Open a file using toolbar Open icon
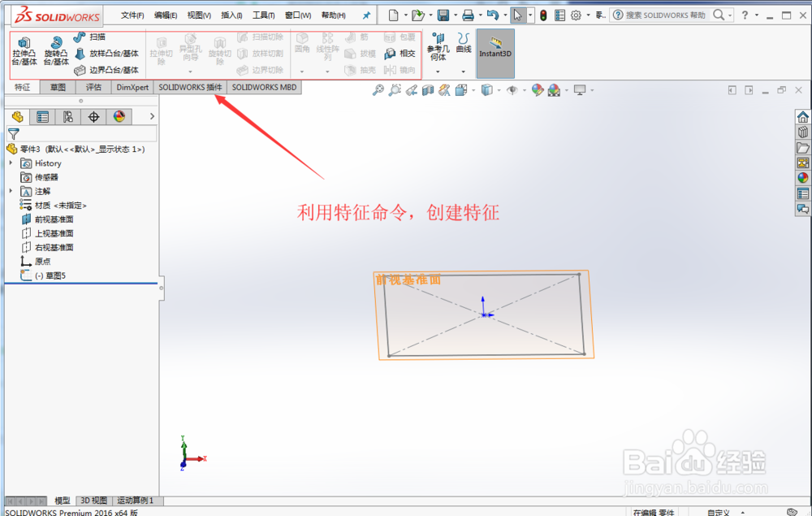This screenshot has height=516, width=812. (417, 15)
